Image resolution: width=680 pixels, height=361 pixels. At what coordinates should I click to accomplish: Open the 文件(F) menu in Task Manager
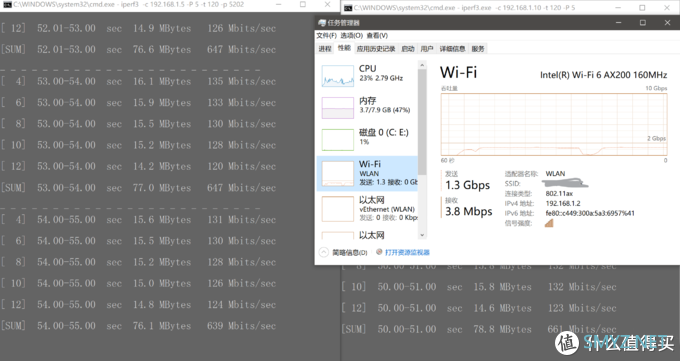pyautogui.click(x=326, y=36)
